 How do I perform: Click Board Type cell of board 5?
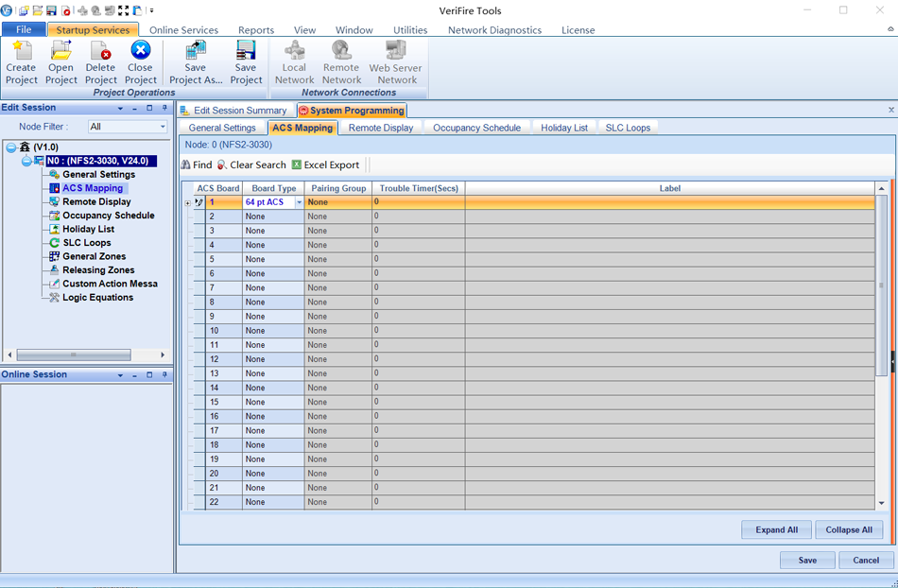pos(273,259)
